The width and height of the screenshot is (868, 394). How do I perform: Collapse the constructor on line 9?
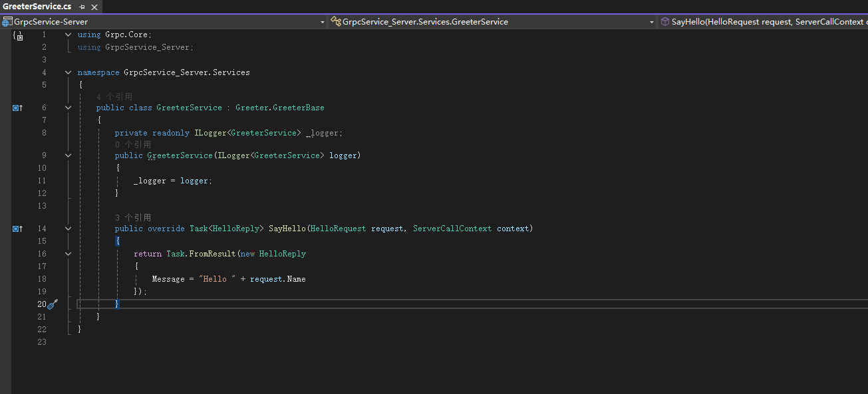pos(68,155)
